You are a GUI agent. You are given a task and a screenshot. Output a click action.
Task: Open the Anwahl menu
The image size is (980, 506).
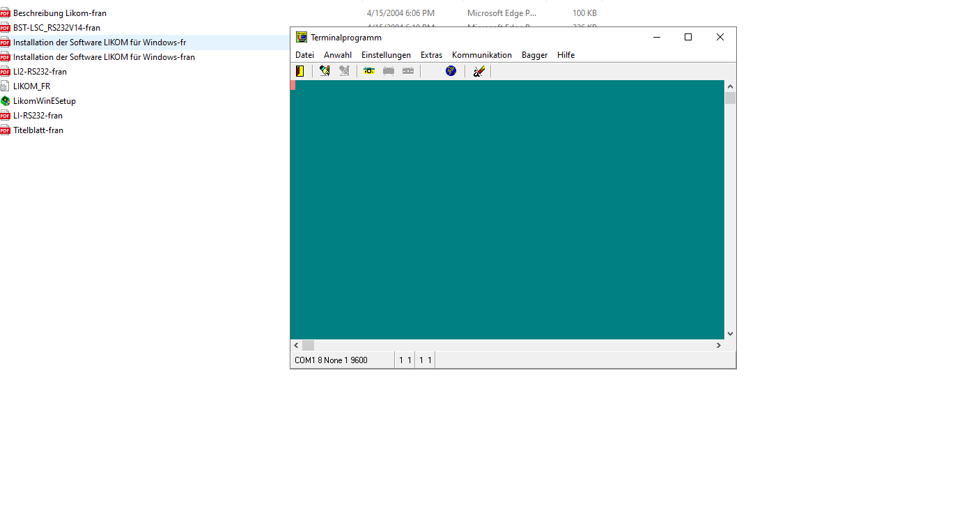(338, 55)
